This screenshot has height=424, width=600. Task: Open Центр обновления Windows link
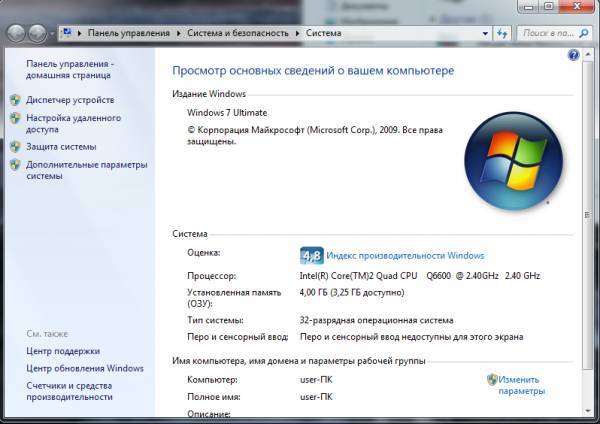[85, 368]
